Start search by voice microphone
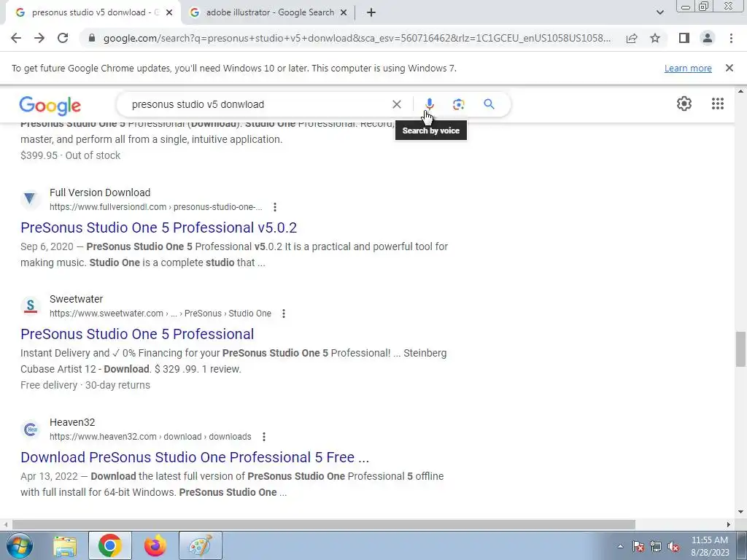The height and width of the screenshot is (560, 747). [x=429, y=104]
